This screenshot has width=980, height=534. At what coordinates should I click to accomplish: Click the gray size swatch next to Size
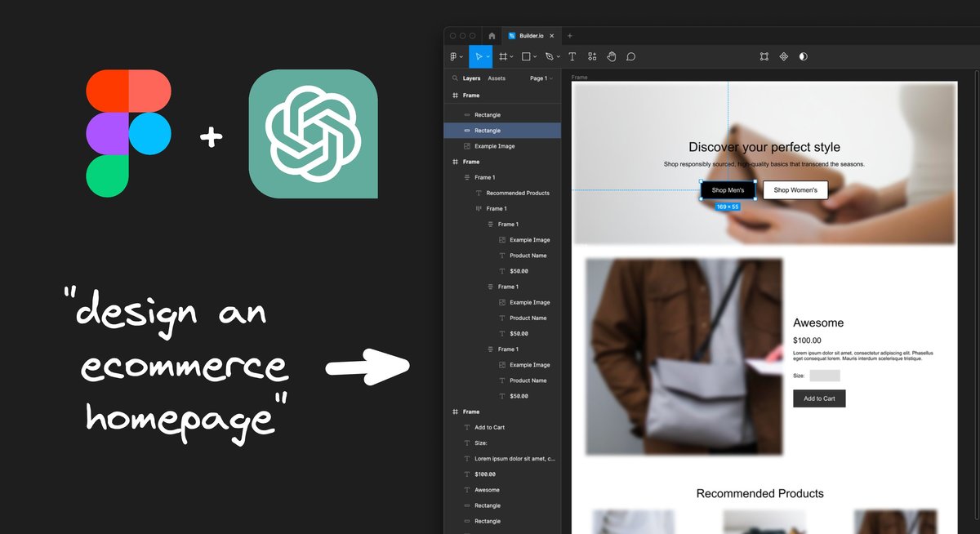[x=824, y=375]
